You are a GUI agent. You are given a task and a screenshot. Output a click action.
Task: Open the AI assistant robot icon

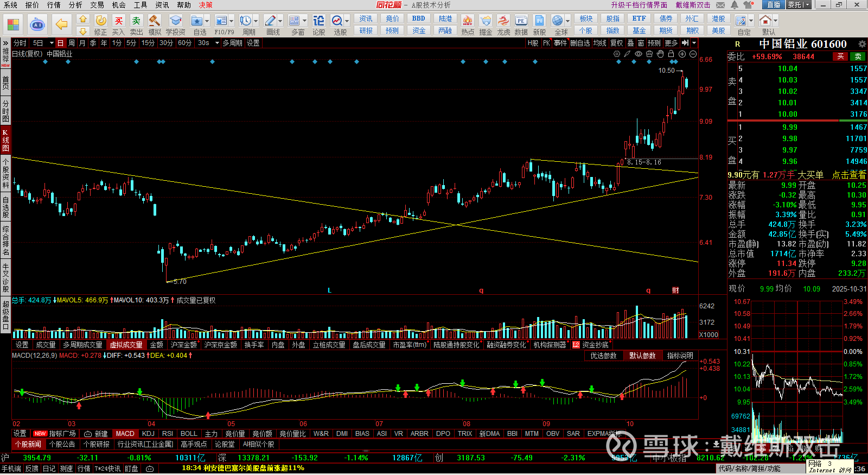(x=37, y=24)
